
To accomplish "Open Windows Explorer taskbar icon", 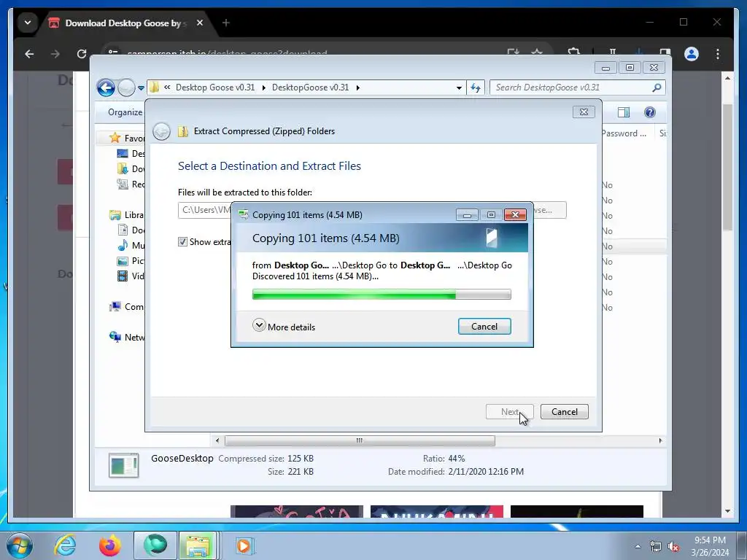I will (x=198, y=545).
